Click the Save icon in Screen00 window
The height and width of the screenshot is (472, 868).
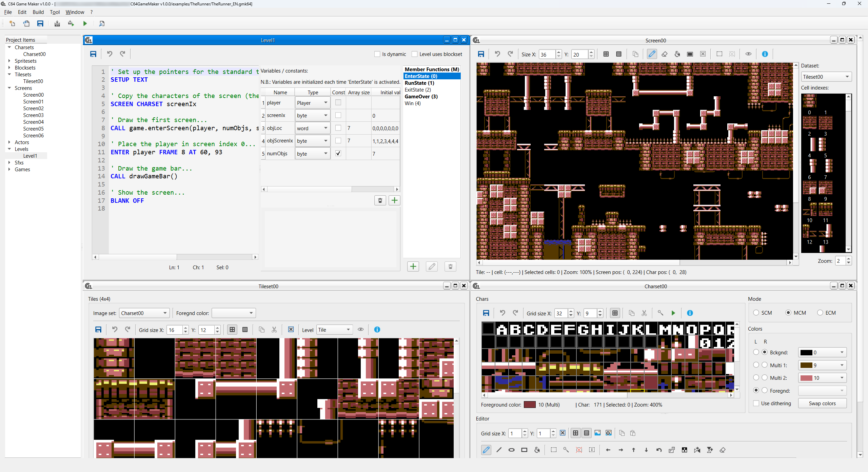tap(481, 54)
